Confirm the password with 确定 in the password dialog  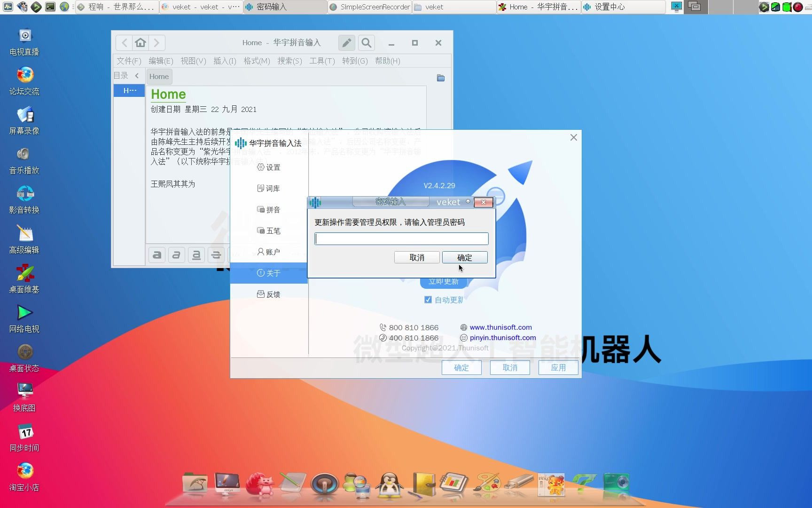pos(464,257)
